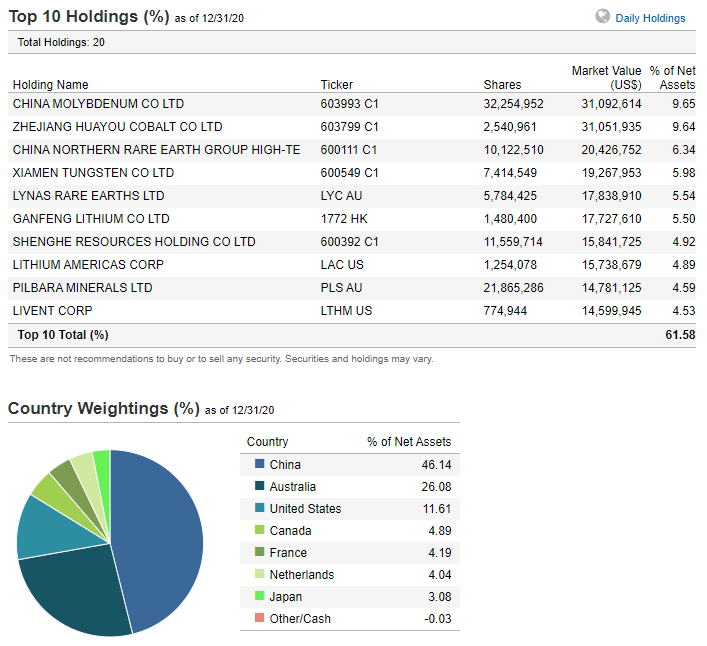Click the Netherlands country label
707x646 pixels.
click(x=302, y=575)
